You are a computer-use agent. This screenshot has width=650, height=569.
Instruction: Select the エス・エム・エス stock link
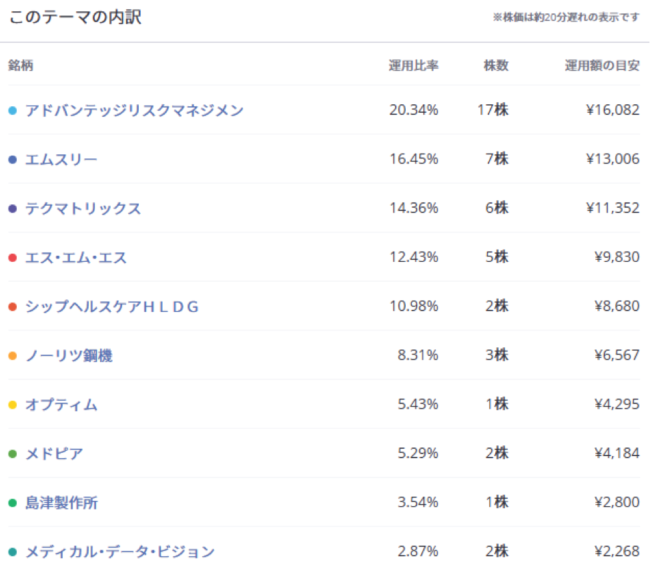[76, 257]
